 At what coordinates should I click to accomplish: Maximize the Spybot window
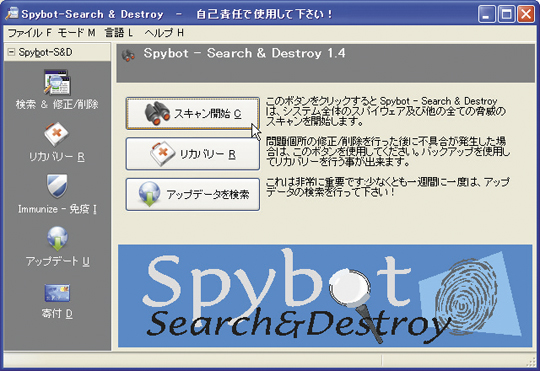[507, 14]
